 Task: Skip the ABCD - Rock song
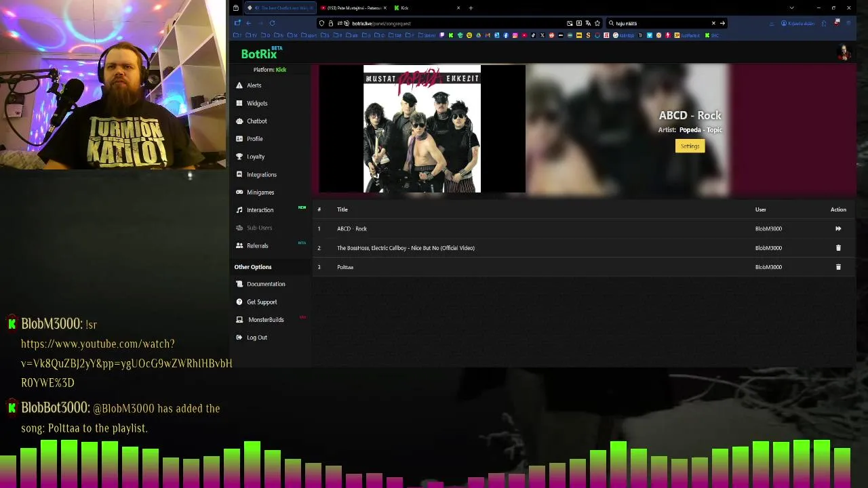point(838,228)
